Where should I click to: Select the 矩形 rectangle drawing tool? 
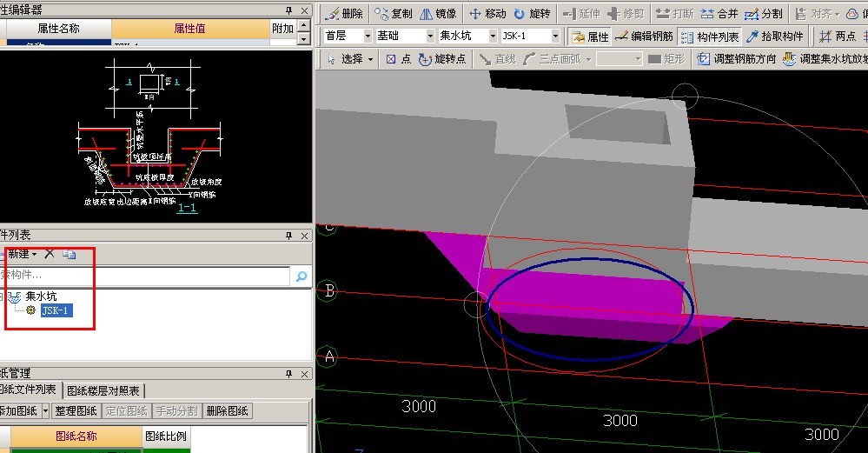click(666, 59)
